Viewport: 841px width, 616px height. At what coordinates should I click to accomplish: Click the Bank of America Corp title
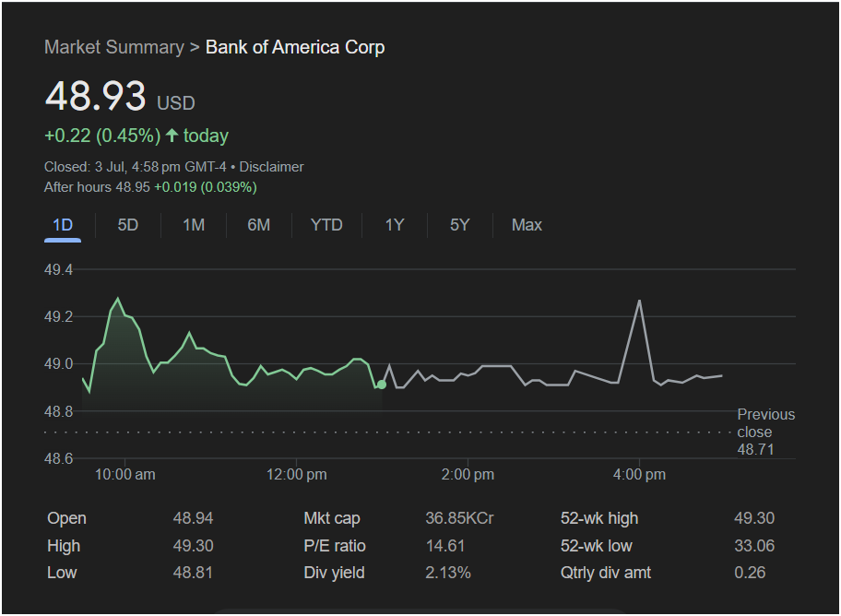(295, 47)
